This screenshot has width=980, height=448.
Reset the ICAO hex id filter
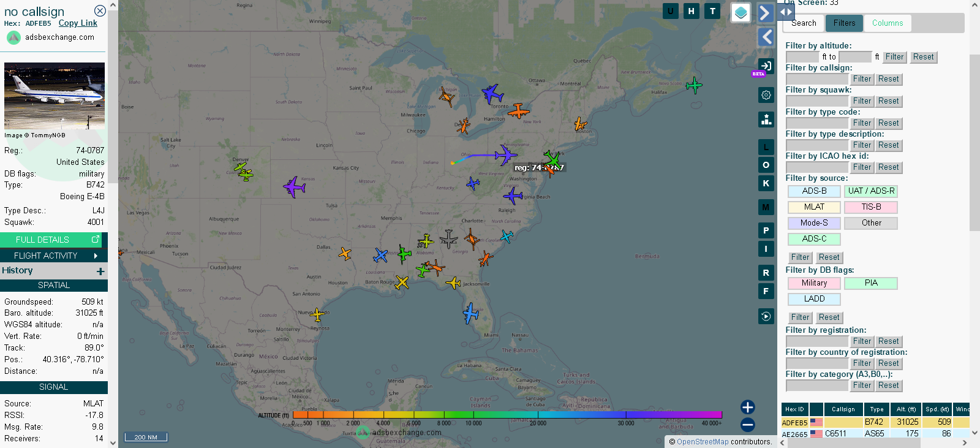888,167
